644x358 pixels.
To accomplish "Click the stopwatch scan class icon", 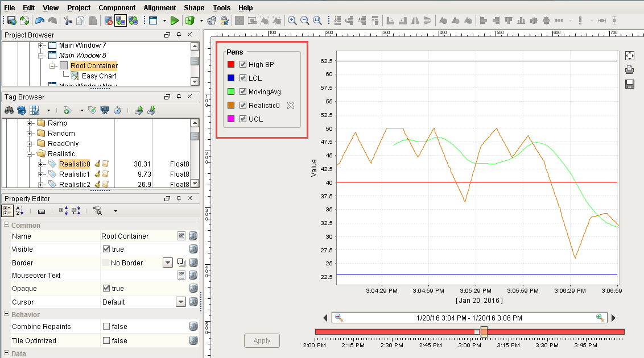I will tap(117, 110).
